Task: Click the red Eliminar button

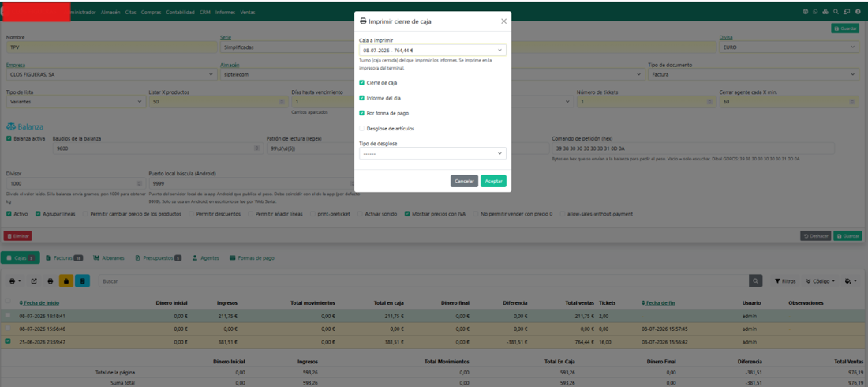Action: [17, 235]
